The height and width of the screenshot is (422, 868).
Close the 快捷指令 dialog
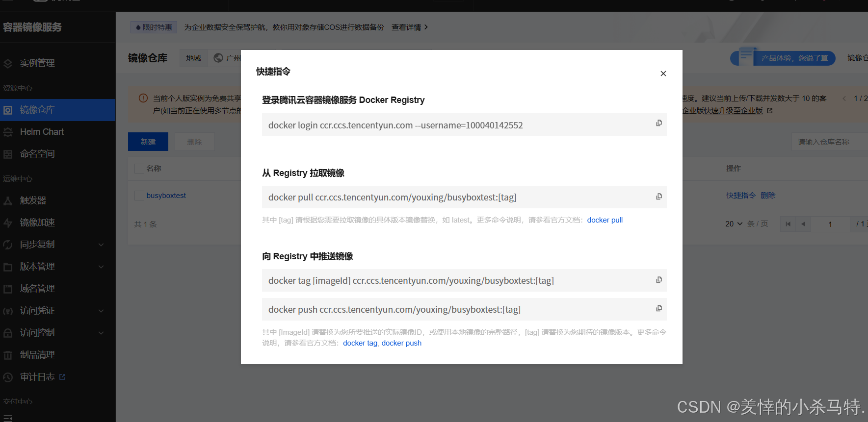coord(663,74)
